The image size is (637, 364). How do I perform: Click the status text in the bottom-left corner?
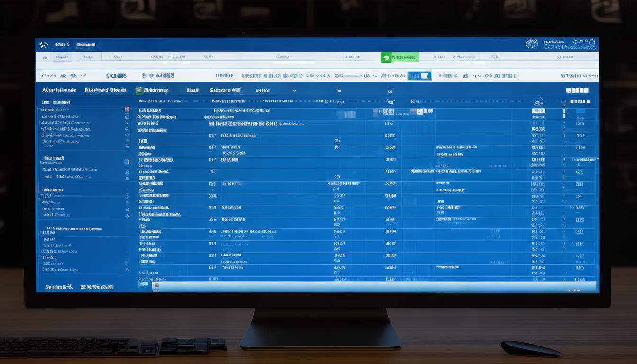(59, 287)
